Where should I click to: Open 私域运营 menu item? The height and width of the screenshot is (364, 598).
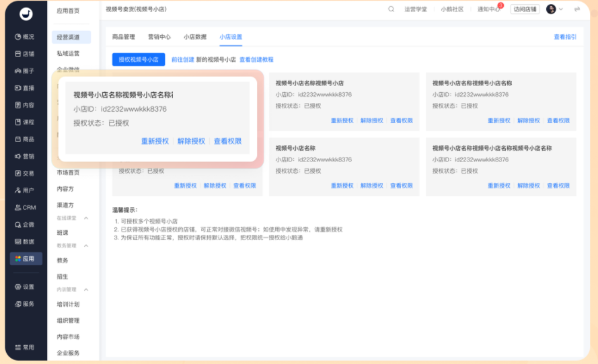click(x=68, y=53)
